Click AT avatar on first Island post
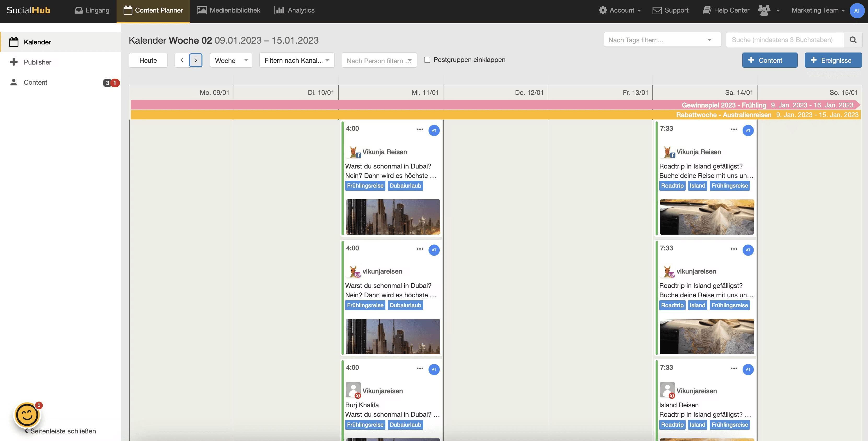 pos(748,130)
